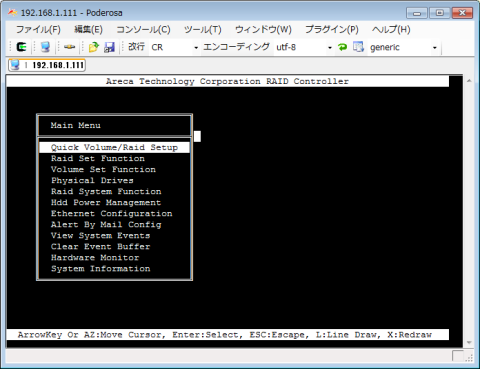Open the ファイル(F) menu

click(x=38, y=29)
